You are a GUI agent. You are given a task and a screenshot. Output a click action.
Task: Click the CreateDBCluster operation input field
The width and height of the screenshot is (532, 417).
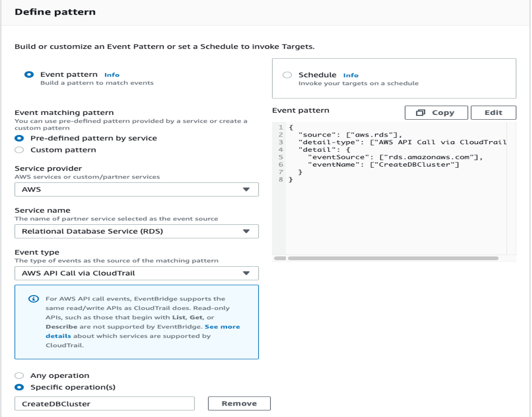tap(103, 403)
